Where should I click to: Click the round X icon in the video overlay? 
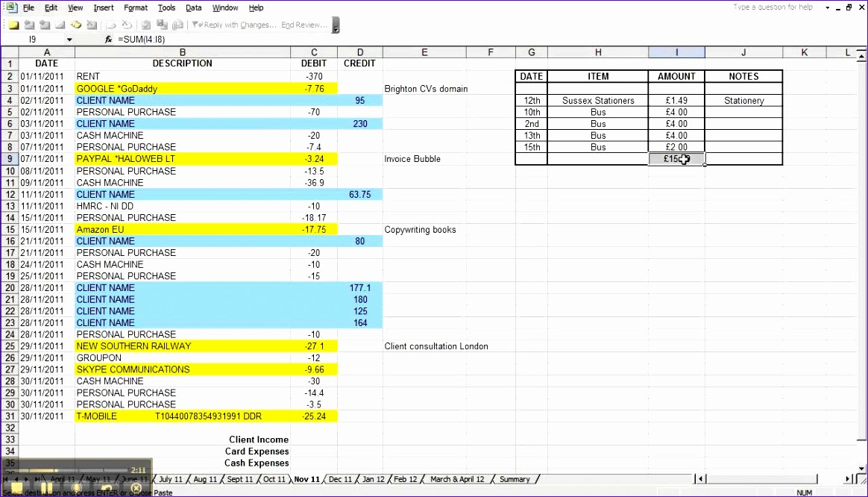(x=136, y=489)
